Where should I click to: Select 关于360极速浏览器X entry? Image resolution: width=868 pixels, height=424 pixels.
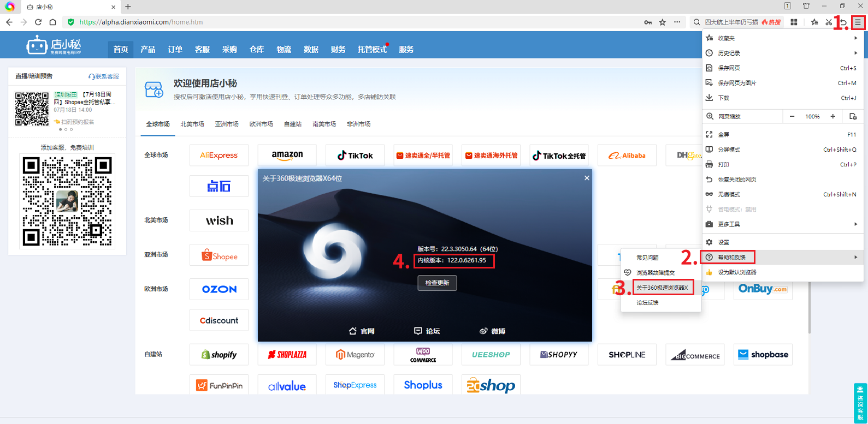(x=661, y=288)
